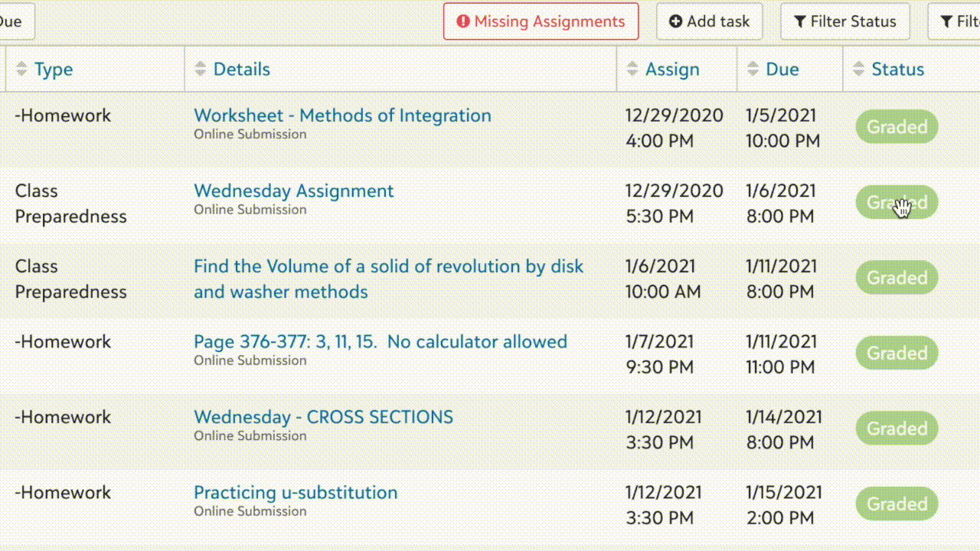
Task: Open Page 376-377 homework link
Action: pos(380,342)
